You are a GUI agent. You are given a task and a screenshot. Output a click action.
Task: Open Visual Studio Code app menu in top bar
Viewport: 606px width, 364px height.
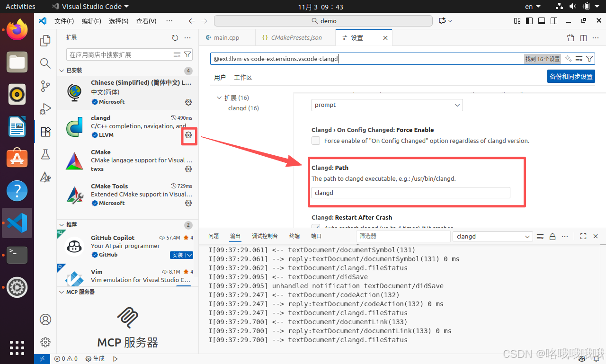tap(89, 7)
